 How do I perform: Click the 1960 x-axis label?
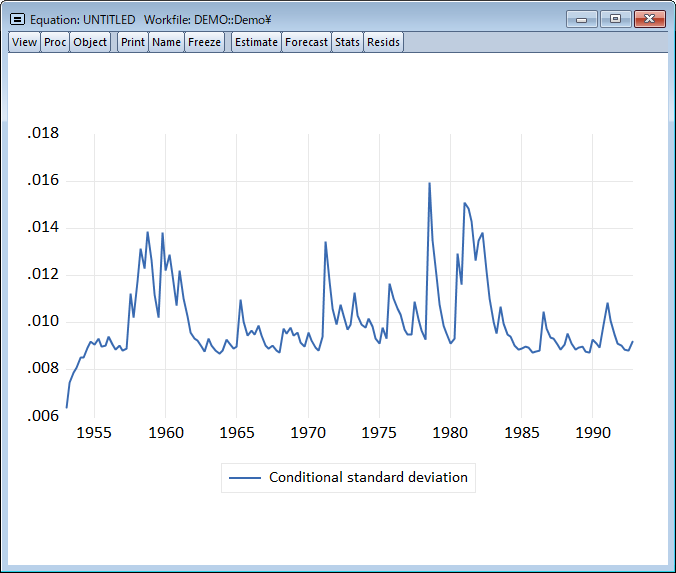(166, 432)
